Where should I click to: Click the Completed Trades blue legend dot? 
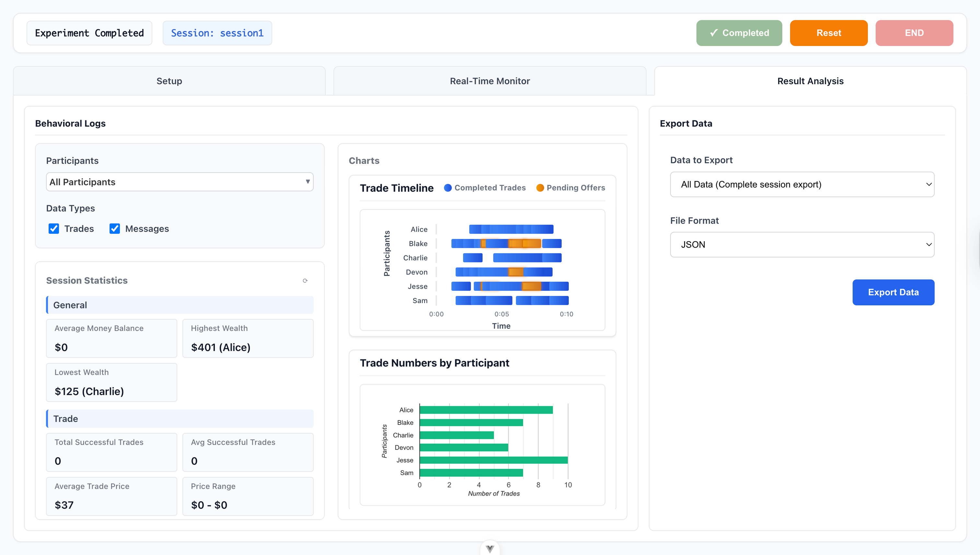tap(448, 187)
